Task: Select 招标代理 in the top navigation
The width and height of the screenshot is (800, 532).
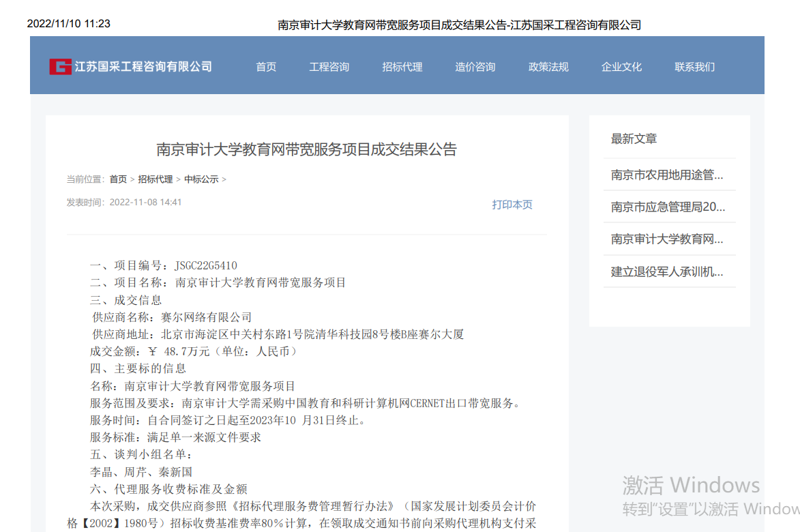Action: [x=402, y=67]
